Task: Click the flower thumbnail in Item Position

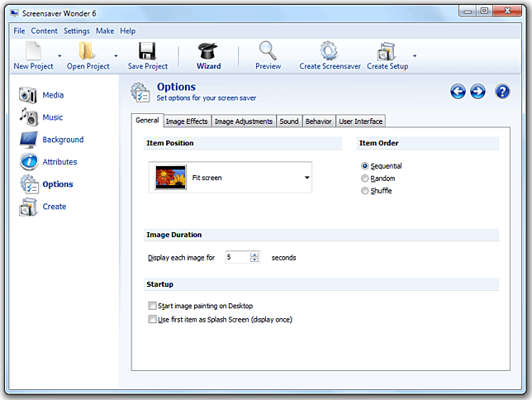Action: click(x=171, y=177)
